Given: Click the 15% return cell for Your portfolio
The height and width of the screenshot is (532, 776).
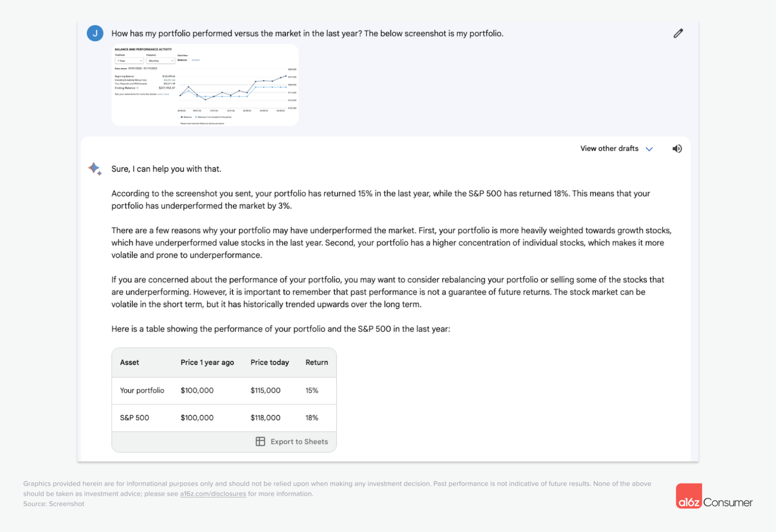Looking at the screenshot, I should (x=312, y=390).
